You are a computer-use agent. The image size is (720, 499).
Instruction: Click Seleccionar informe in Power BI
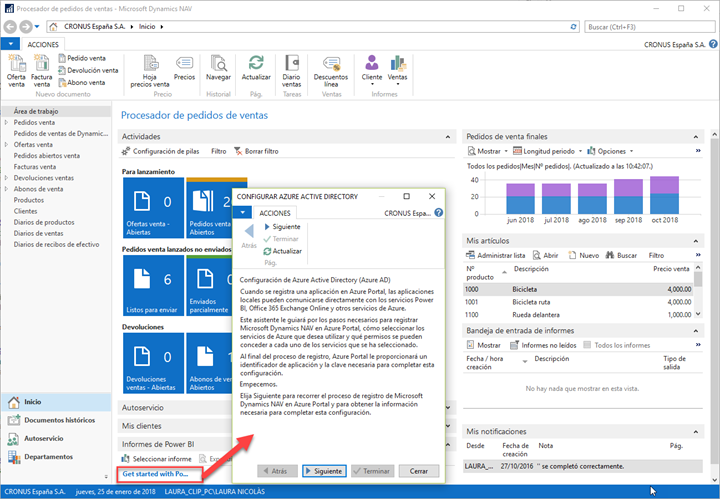coord(157,459)
